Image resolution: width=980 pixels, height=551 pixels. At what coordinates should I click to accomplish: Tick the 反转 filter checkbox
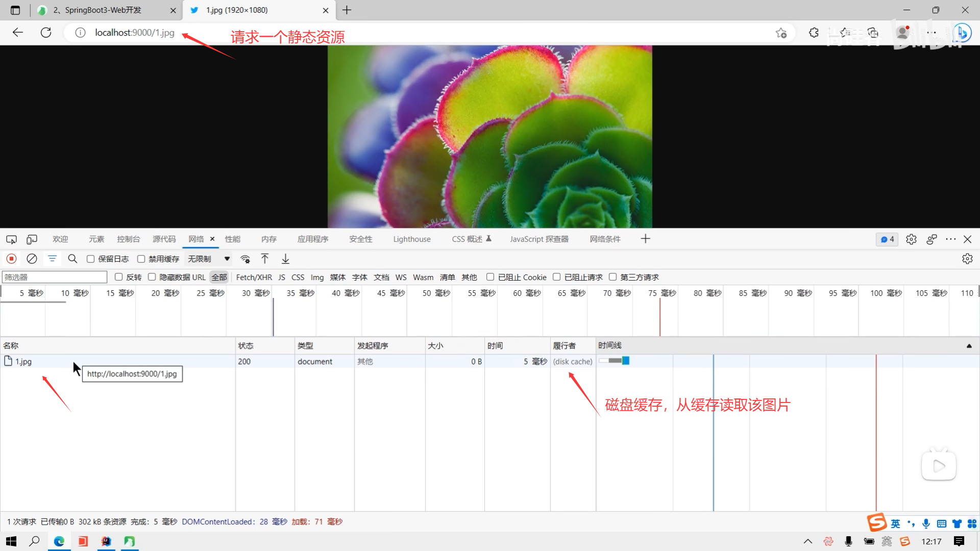click(x=119, y=277)
